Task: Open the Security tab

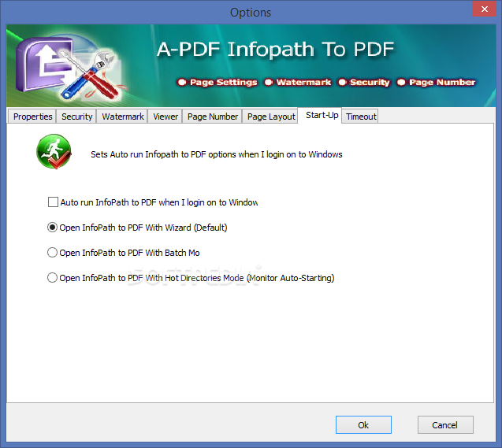Action: [x=77, y=117]
